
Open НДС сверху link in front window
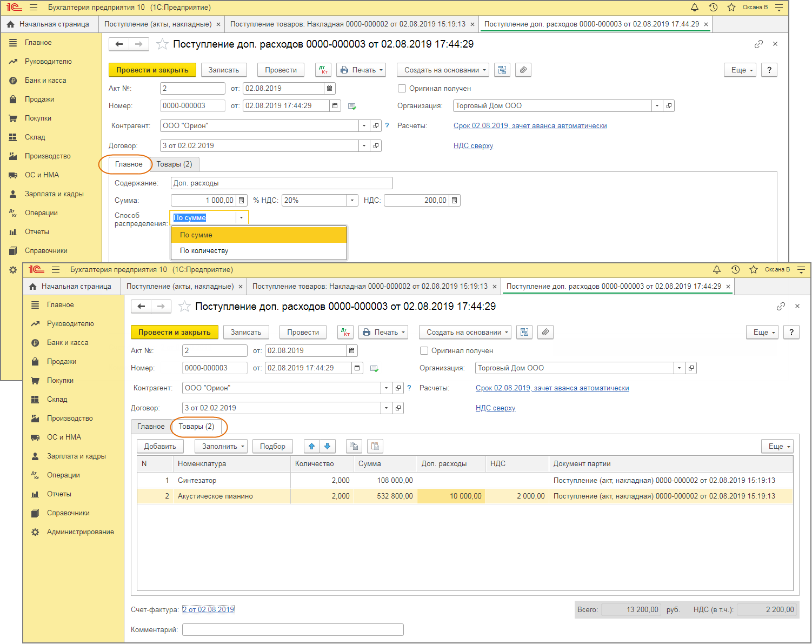[x=495, y=408]
